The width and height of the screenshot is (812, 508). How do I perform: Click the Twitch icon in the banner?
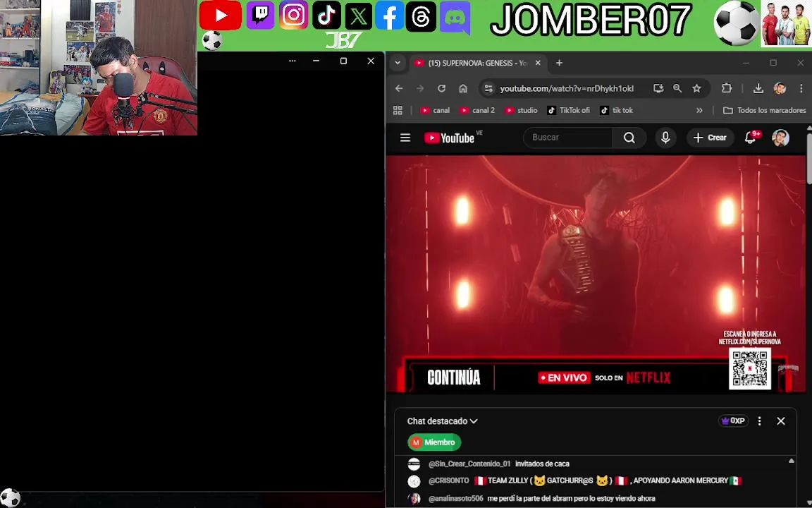coord(260,15)
